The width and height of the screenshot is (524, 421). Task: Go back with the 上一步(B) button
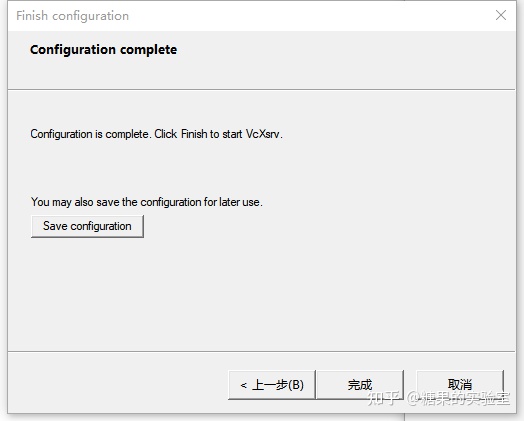272,385
